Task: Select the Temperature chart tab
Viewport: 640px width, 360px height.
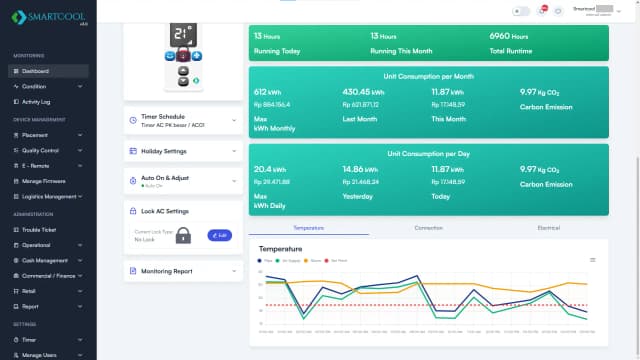Action: pyautogui.click(x=309, y=228)
